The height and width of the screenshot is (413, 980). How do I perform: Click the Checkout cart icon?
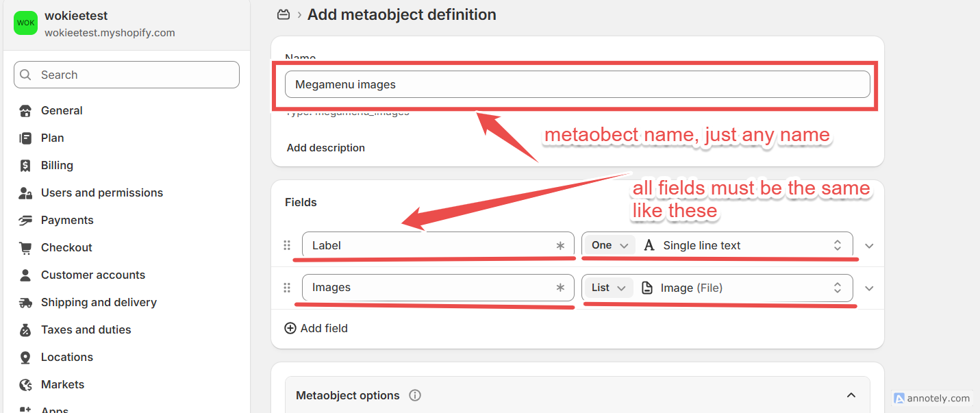click(25, 248)
